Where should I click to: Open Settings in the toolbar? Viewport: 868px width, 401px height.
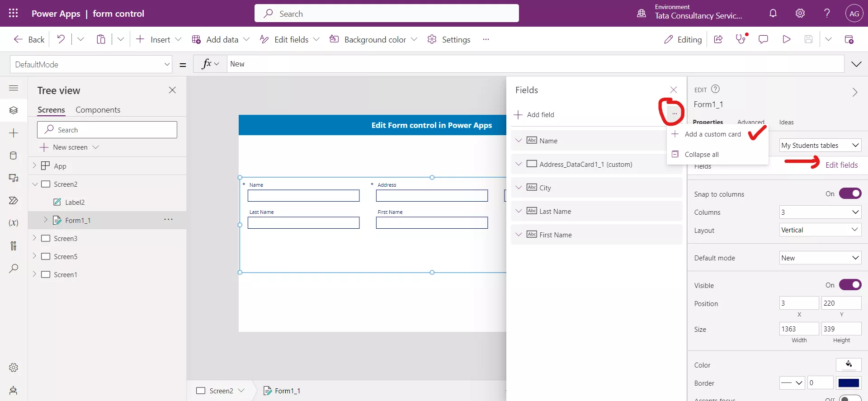449,39
